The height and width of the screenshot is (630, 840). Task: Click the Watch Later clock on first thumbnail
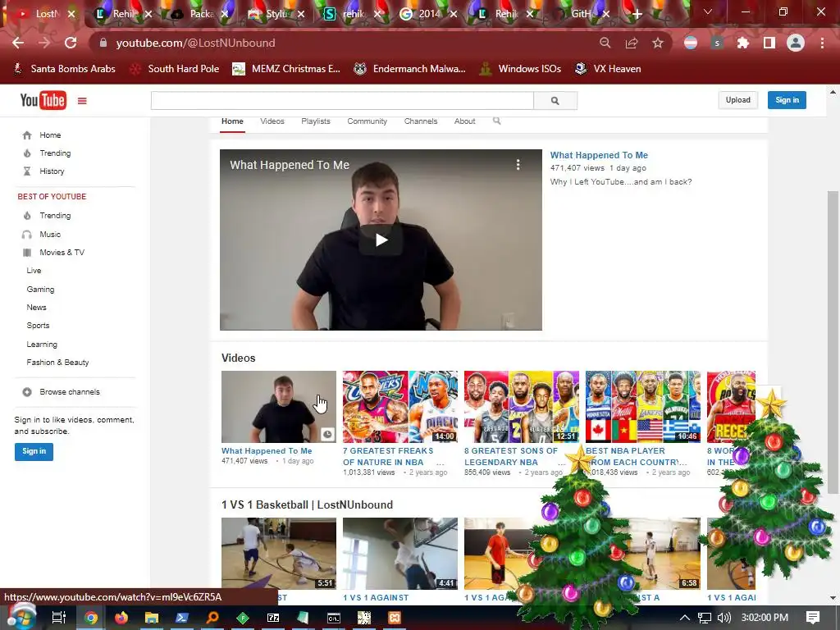(x=327, y=434)
